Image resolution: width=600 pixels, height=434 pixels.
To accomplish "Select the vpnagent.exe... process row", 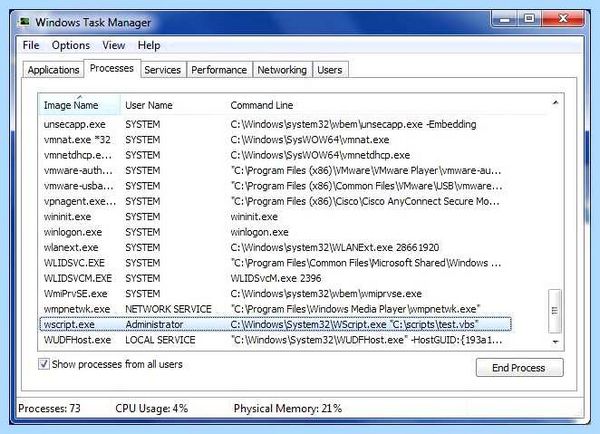I will [275, 201].
